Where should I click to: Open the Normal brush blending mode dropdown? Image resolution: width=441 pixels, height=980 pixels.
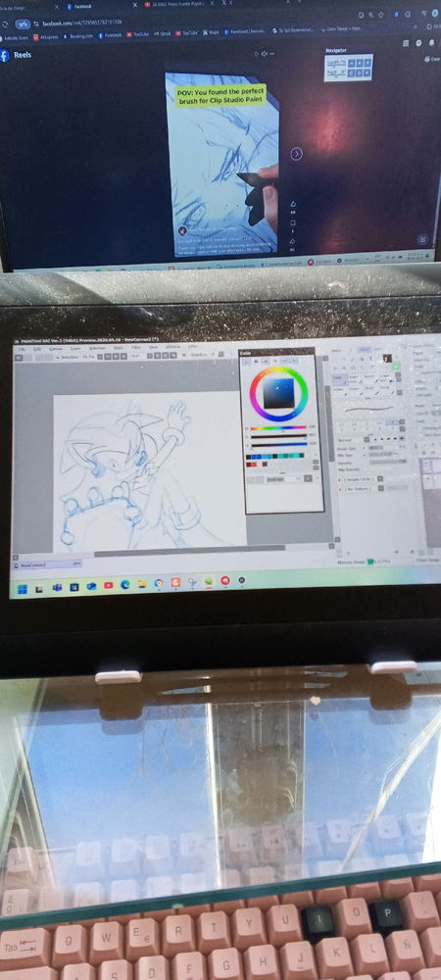point(354,440)
